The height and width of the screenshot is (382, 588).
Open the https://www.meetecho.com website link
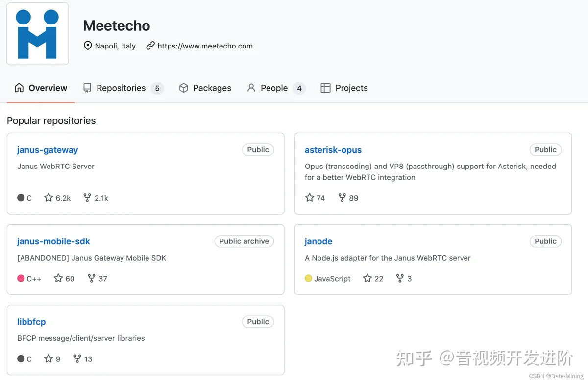[x=205, y=46]
